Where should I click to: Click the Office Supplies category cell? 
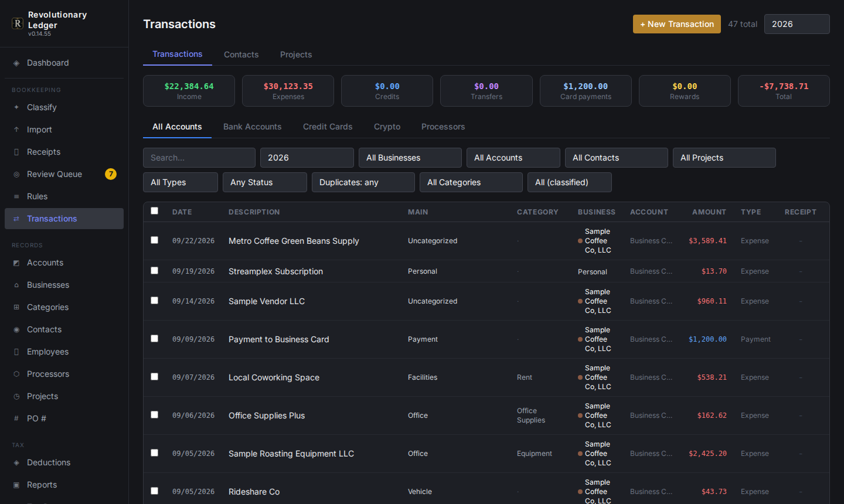[531, 416]
